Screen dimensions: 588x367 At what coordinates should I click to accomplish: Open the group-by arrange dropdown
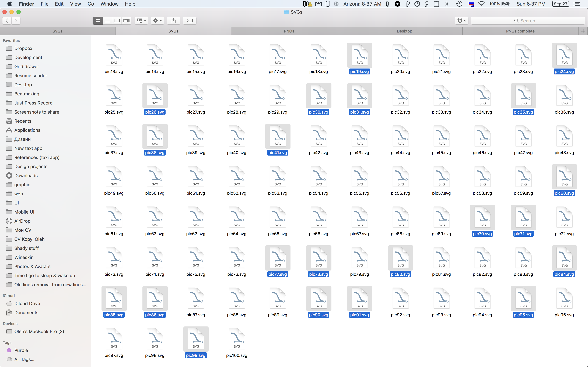141,21
